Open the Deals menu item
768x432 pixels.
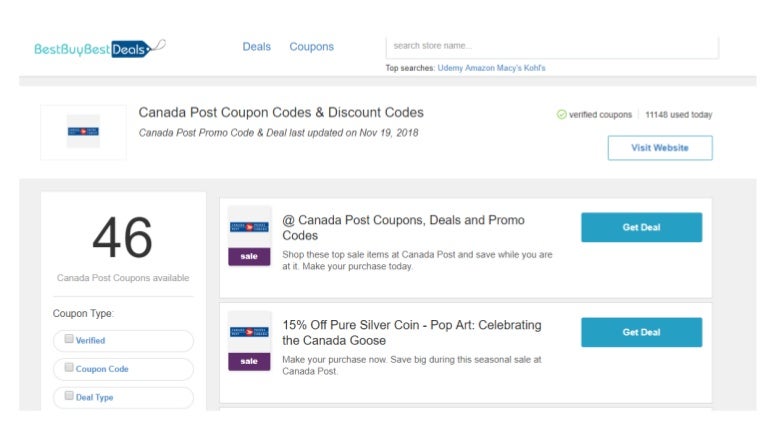tap(257, 47)
